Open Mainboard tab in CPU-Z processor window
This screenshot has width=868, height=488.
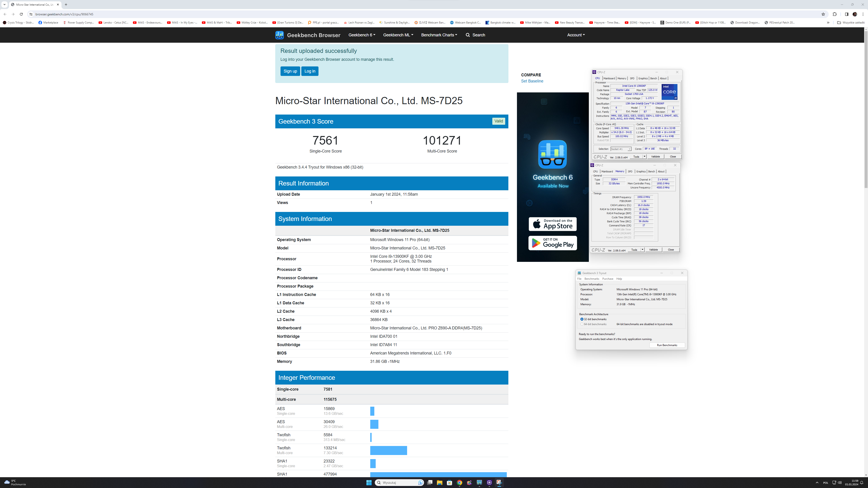point(609,78)
